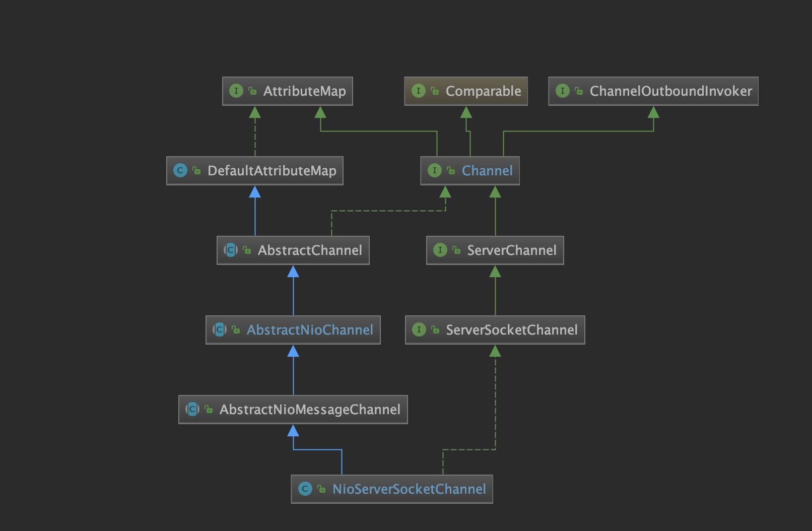Click the public lock icon on Comparable

click(x=435, y=91)
